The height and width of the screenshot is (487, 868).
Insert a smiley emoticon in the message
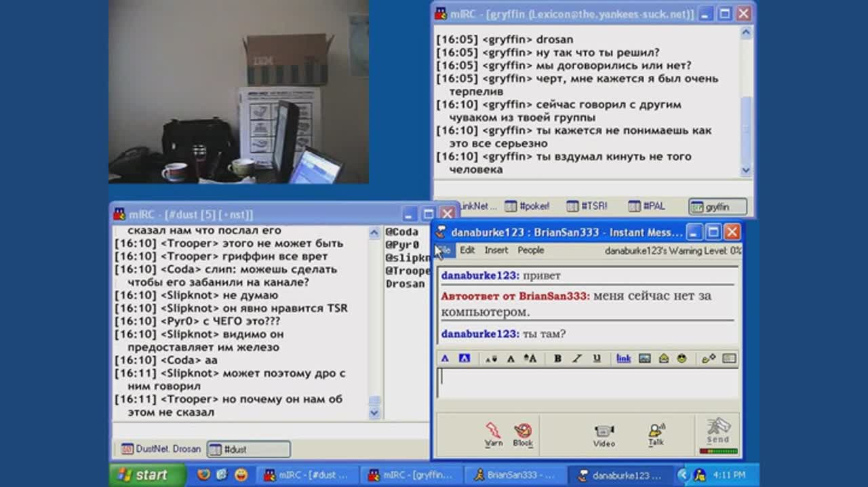(682, 358)
